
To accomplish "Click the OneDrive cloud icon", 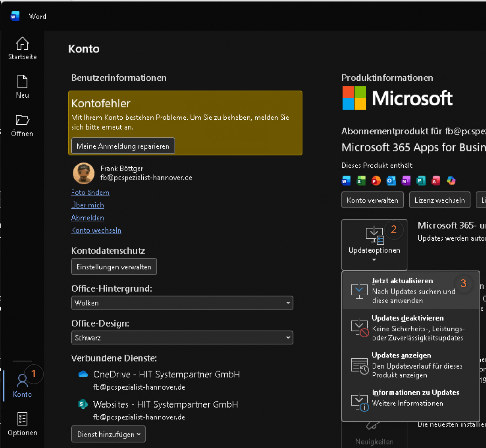I will point(83,374).
